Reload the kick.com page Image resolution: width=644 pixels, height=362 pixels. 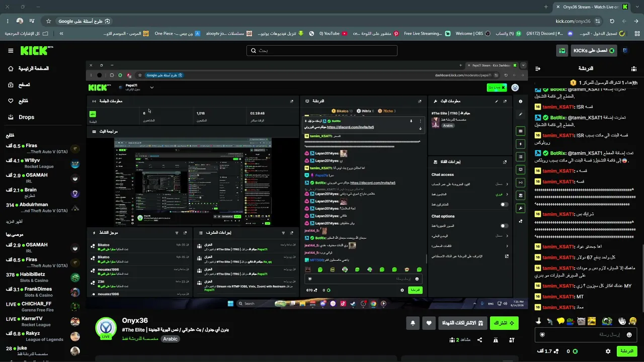(x=612, y=21)
